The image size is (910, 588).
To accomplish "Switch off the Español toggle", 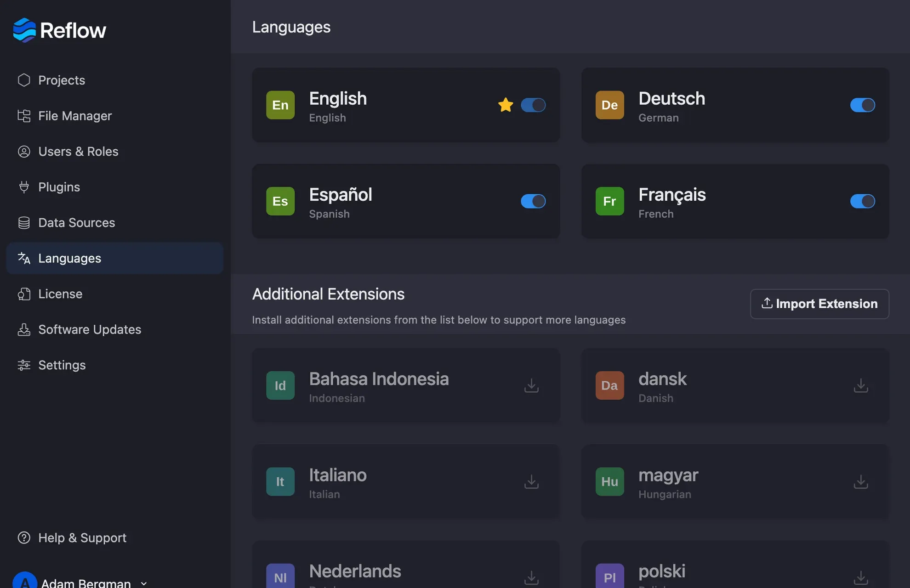I will pos(533,201).
